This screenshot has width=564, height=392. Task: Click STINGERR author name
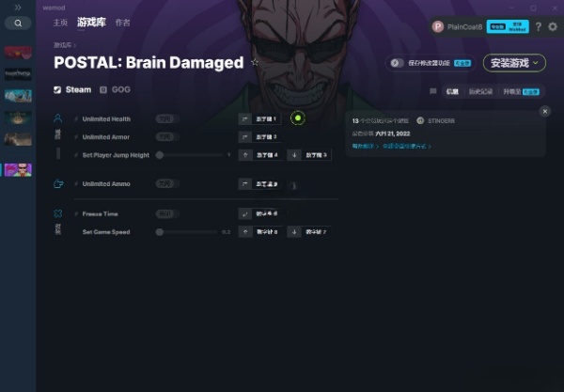pos(441,121)
